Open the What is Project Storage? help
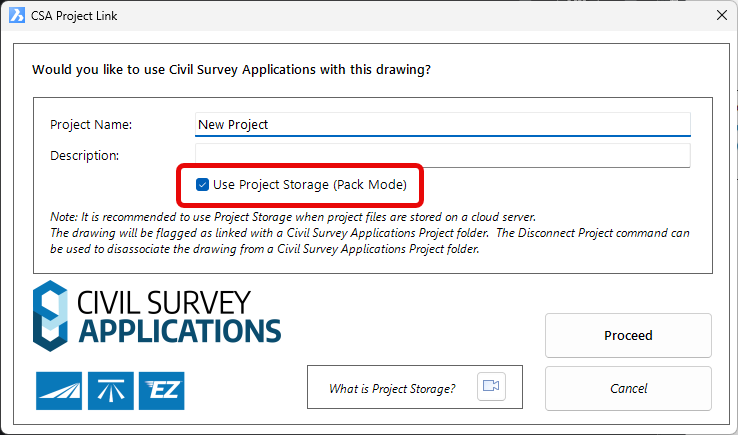 point(392,388)
